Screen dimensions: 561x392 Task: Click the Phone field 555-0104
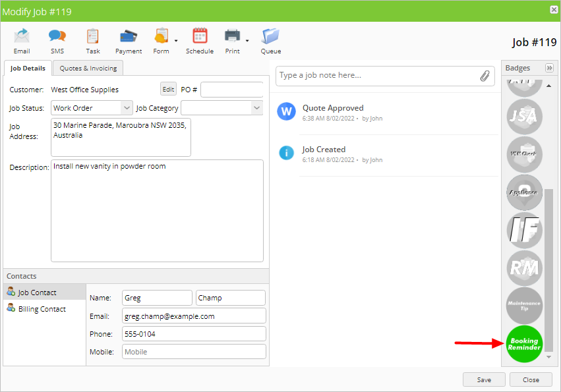194,334
